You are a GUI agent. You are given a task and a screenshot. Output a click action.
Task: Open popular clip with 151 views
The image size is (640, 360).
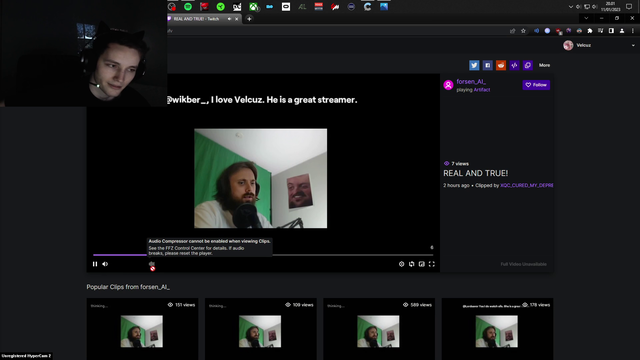point(142,329)
